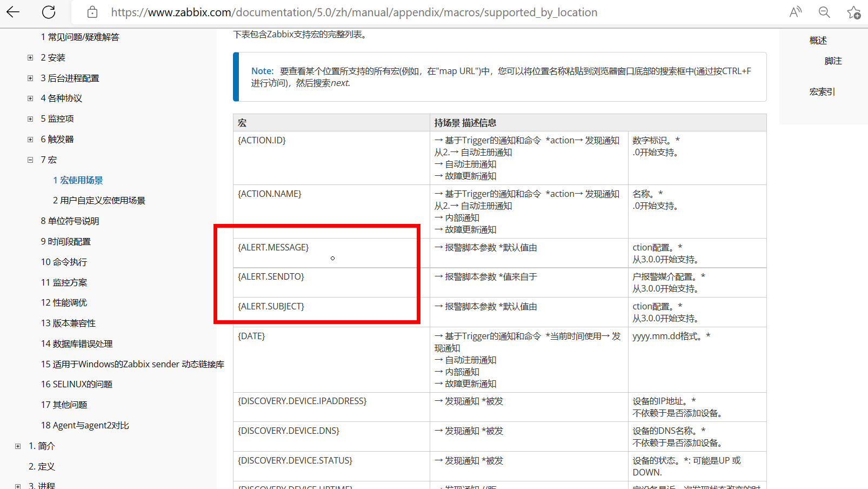
Task: Click 'yyyy.mm.dd格式。*' description cell
Action: [697, 360]
